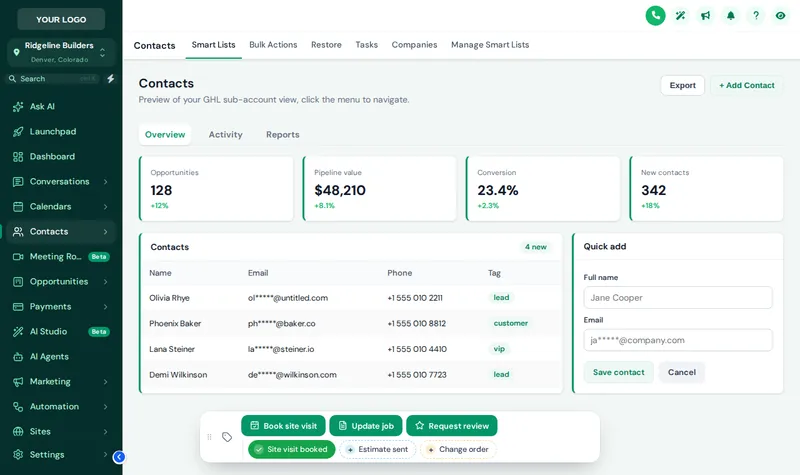This screenshot has height=475, width=800.
Task: Open the notifications bell
Action: [731, 16]
